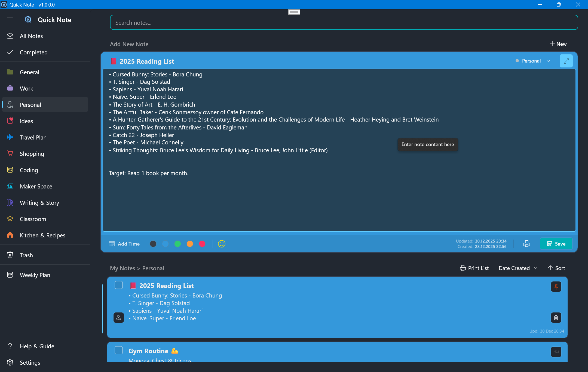588x372 pixels.
Task: Click the category icon on the Reading List card
Action: [x=119, y=317]
